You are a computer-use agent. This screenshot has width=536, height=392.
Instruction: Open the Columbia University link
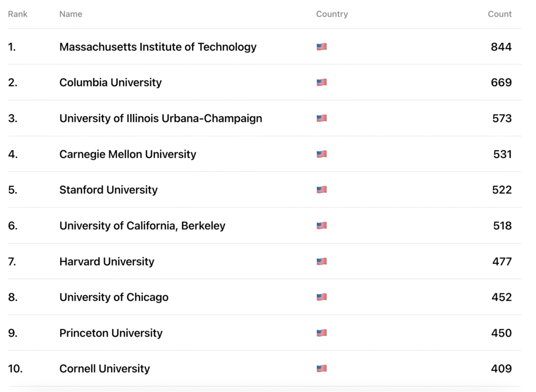point(110,82)
